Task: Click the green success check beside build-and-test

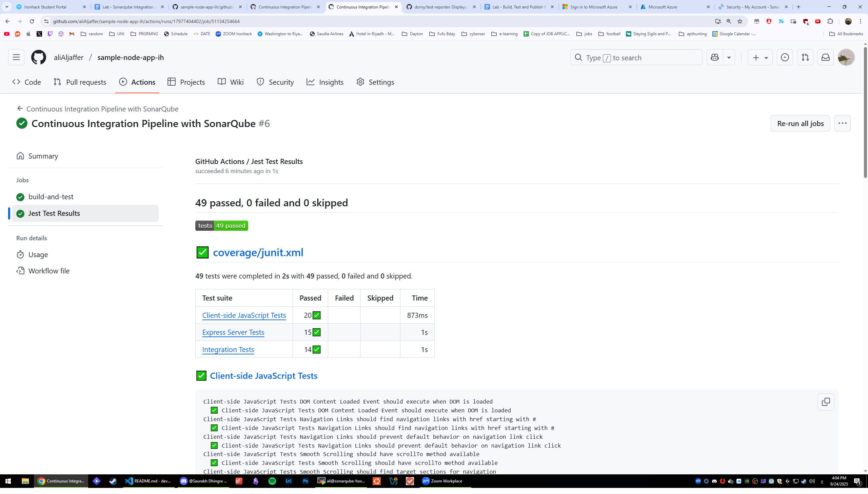Action: (x=20, y=197)
